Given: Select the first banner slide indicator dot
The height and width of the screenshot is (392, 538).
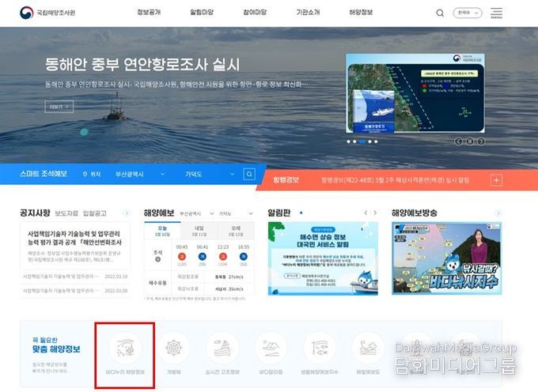Looking at the screenshot, I should tap(348, 141).
